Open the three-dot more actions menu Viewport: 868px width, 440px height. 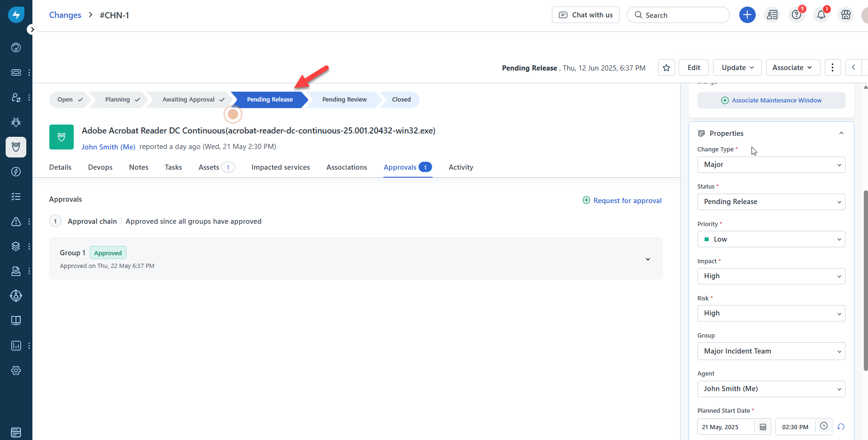[832, 68]
